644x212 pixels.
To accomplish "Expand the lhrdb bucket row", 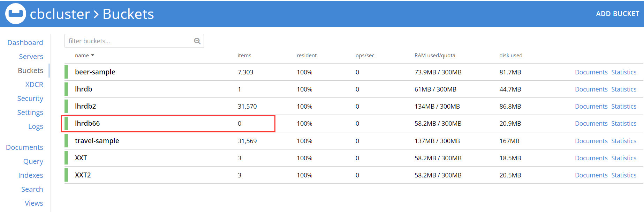I will 354,89.
